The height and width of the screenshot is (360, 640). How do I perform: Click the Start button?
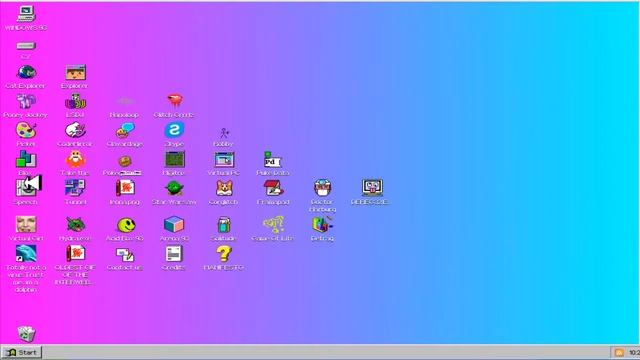coord(22,352)
